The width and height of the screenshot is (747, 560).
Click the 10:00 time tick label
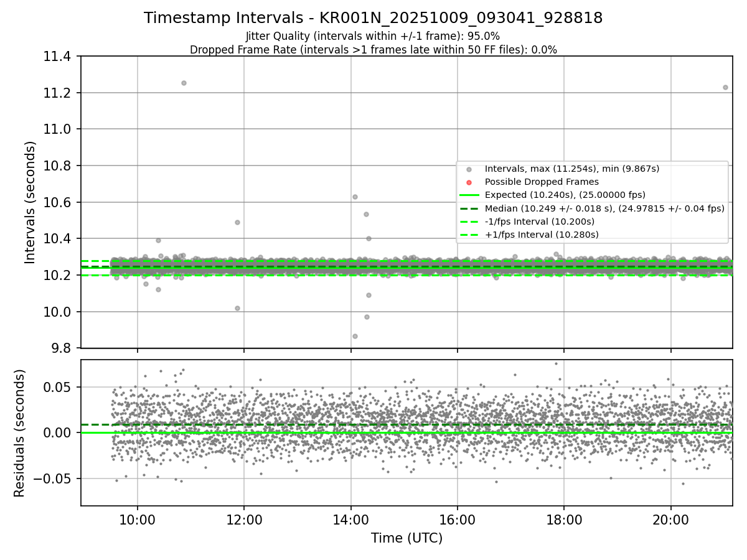138,519
